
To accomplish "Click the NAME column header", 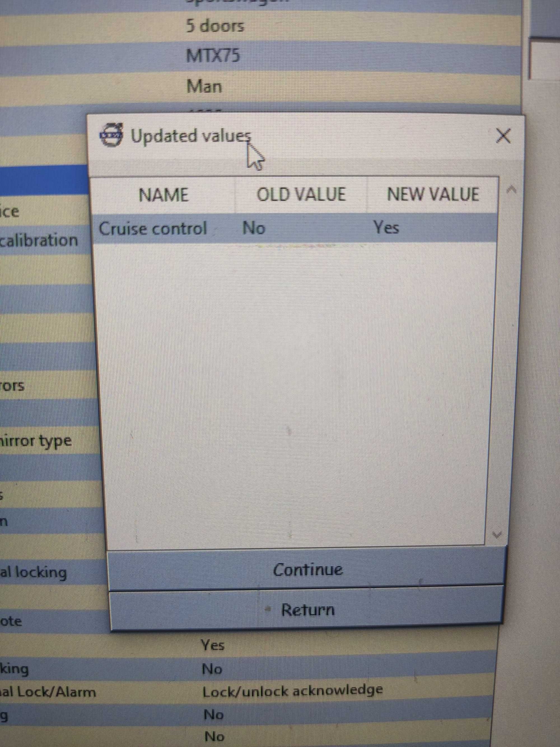I will (163, 195).
